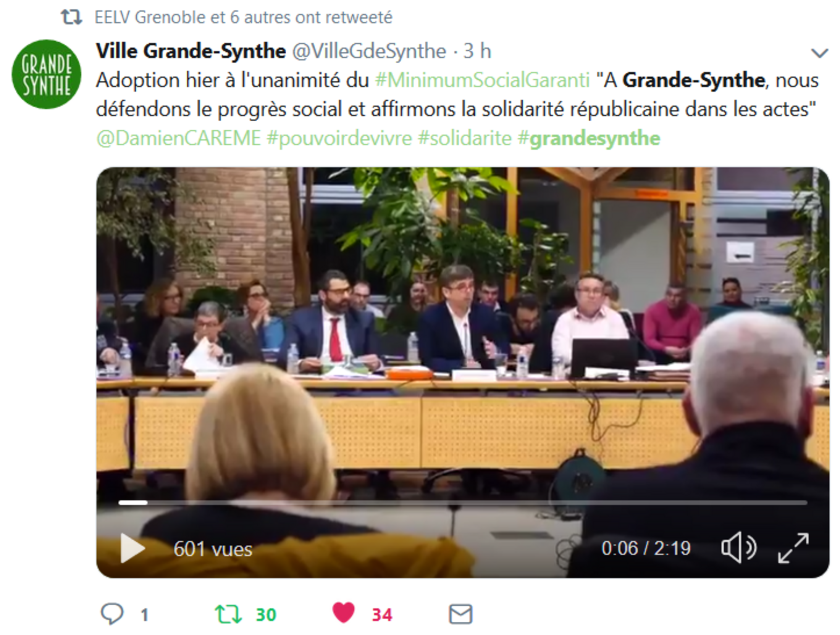Screen dimensions: 840x635
Task: Mute the video sound via speaker icon
Action: (x=738, y=548)
